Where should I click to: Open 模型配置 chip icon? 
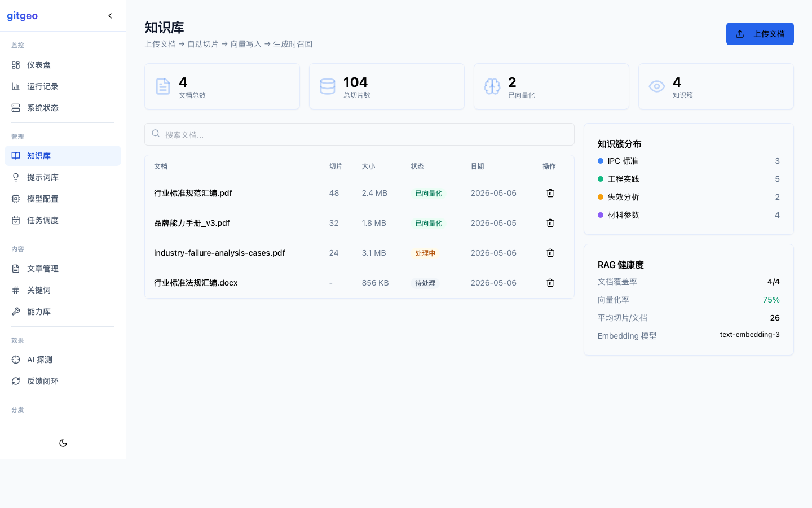pos(16,199)
